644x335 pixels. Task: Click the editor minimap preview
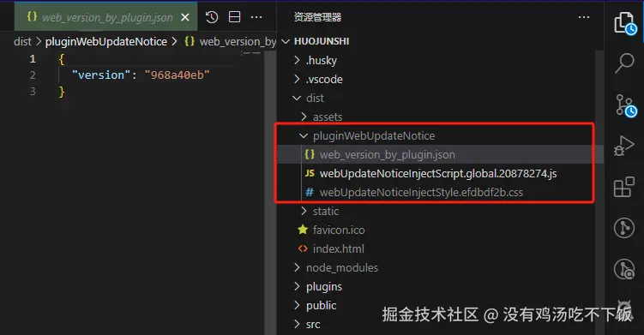click(x=251, y=53)
